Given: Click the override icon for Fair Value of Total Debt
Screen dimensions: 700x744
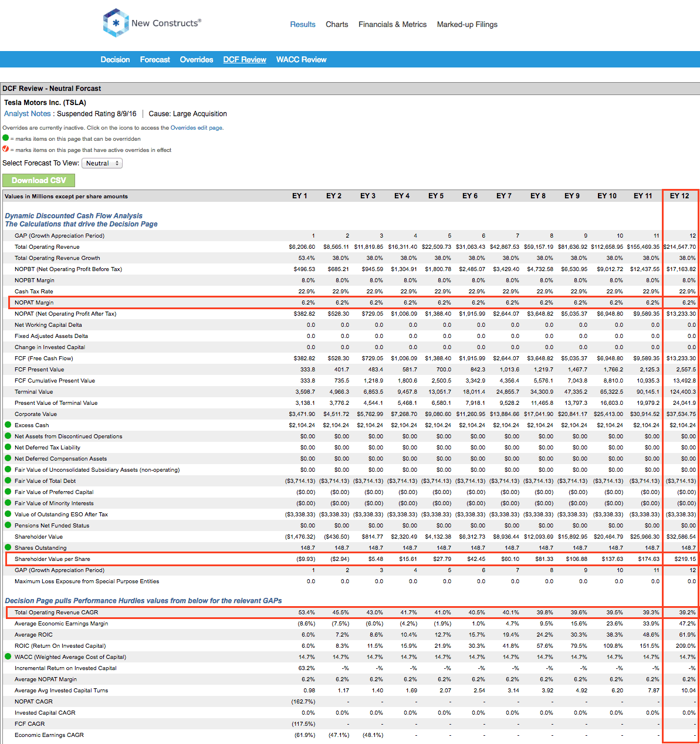Looking at the screenshot, I should (8, 481).
